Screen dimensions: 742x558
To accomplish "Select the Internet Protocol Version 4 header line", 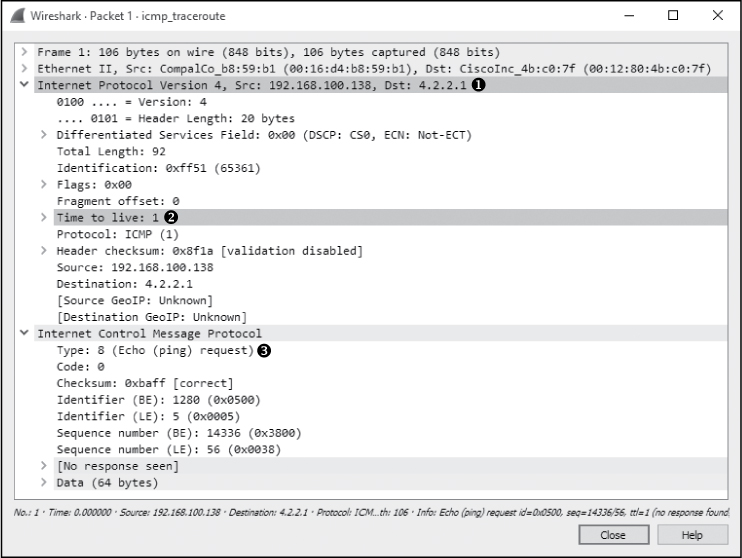I will click(x=380, y=85).
